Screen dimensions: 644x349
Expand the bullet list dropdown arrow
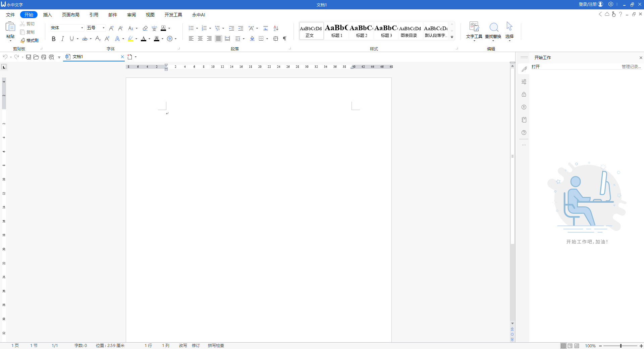[197, 28]
